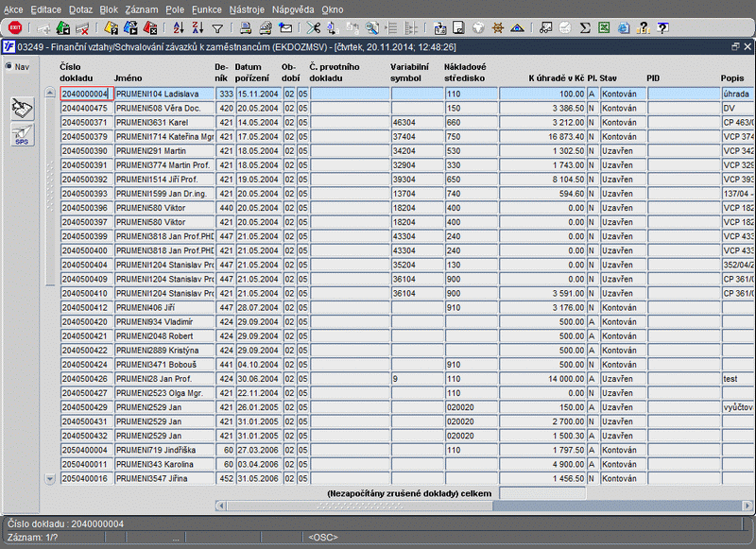
Task: Open the Funkce menu
Action: click(207, 9)
